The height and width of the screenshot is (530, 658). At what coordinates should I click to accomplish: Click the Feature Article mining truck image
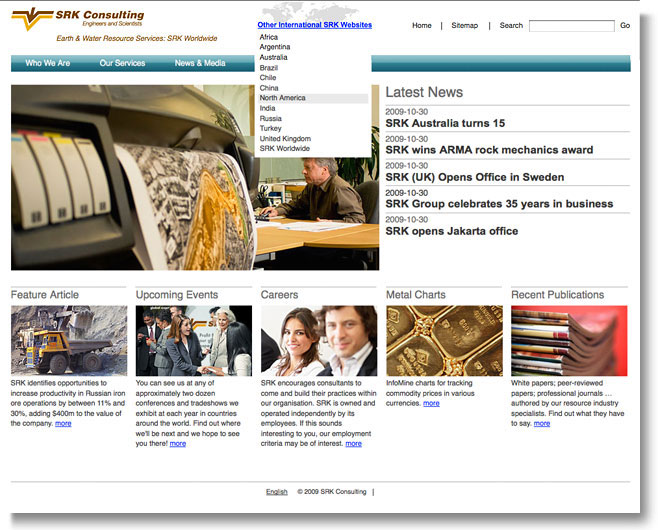point(69,340)
